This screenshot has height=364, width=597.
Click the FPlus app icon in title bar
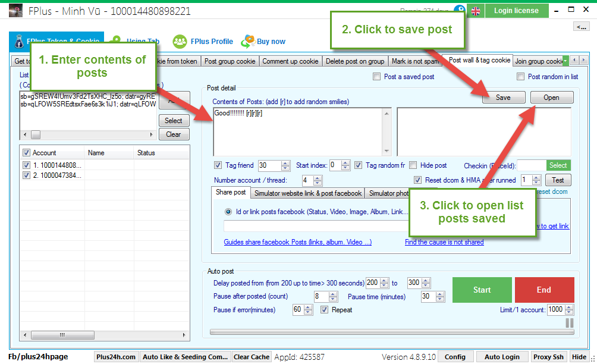point(15,11)
